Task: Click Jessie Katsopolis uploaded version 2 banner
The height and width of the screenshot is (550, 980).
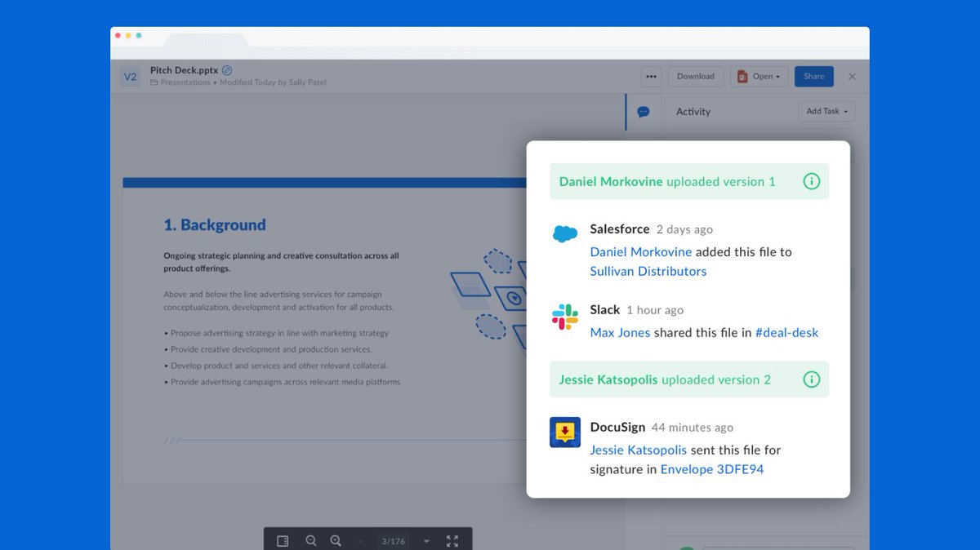Action: point(689,379)
